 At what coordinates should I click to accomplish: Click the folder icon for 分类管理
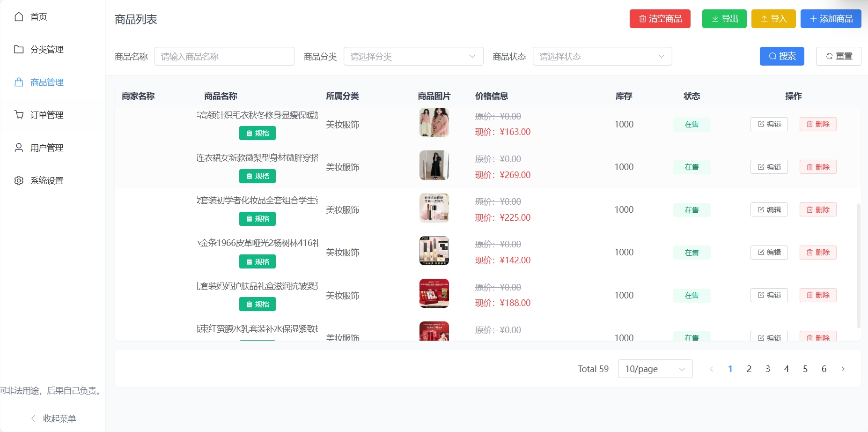pos(19,50)
